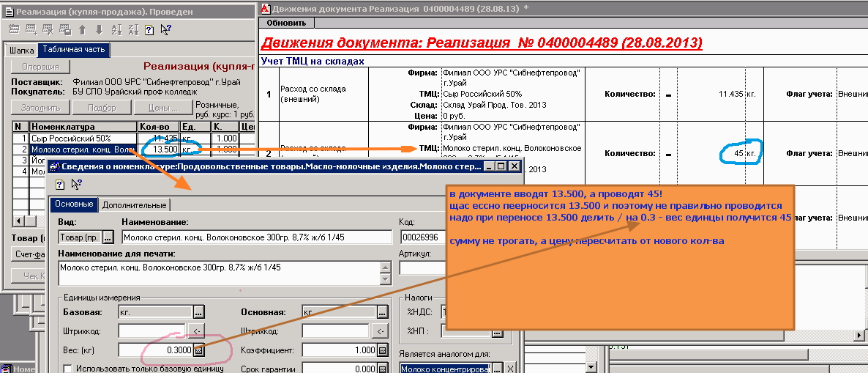Image resolution: width=868 pixels, height=373 pixels.
Task: Switch to the Шапка tab
Action: (x=21, y=50)
